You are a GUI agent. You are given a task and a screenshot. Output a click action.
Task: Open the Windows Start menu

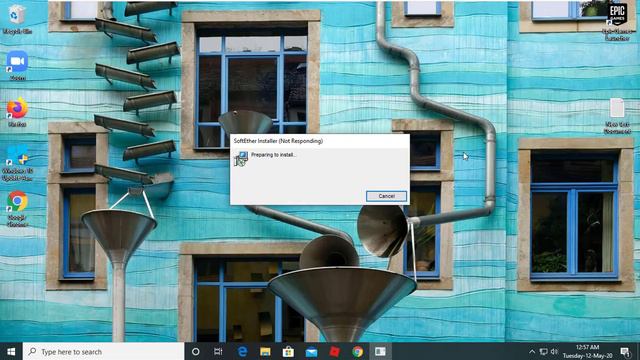[x=11, y=351]
